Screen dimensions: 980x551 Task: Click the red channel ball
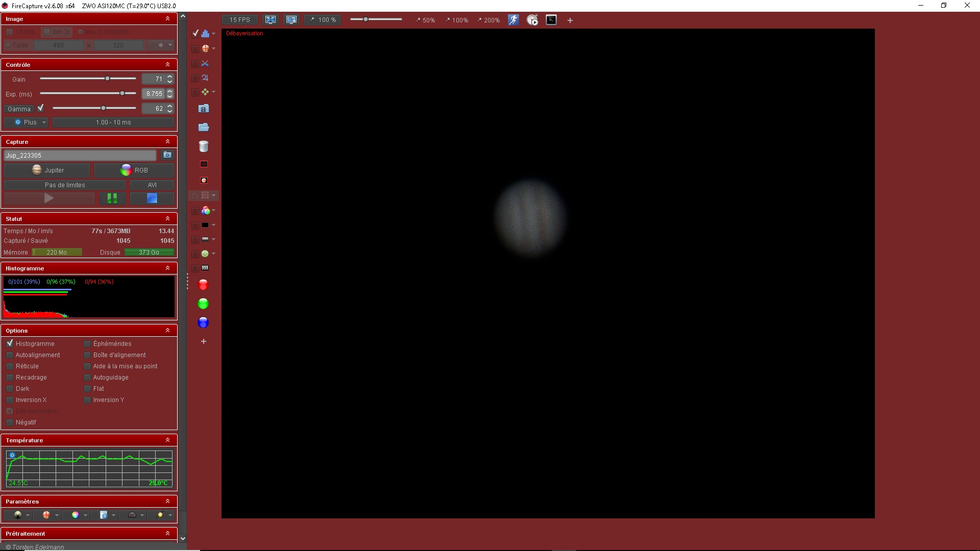pos(203,285)
